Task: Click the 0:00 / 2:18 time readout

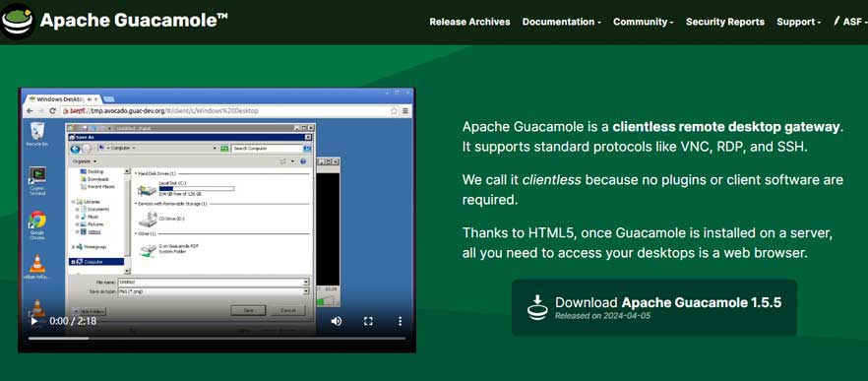Action: (73, 321)
